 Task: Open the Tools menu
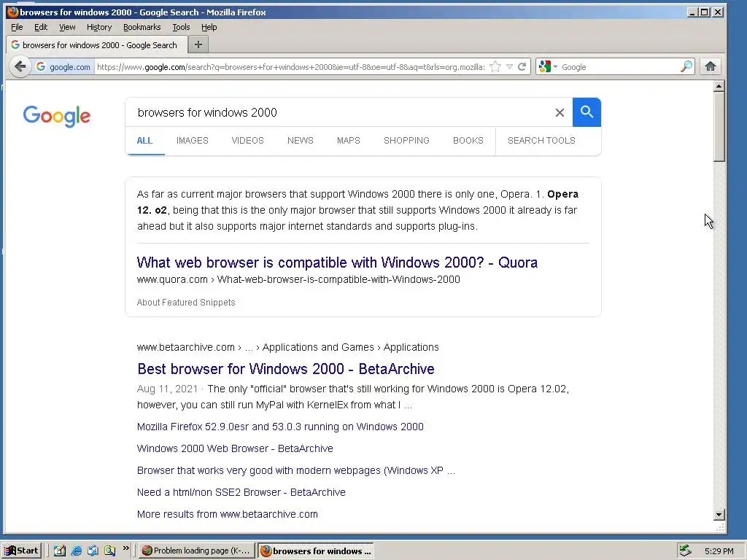181,27
